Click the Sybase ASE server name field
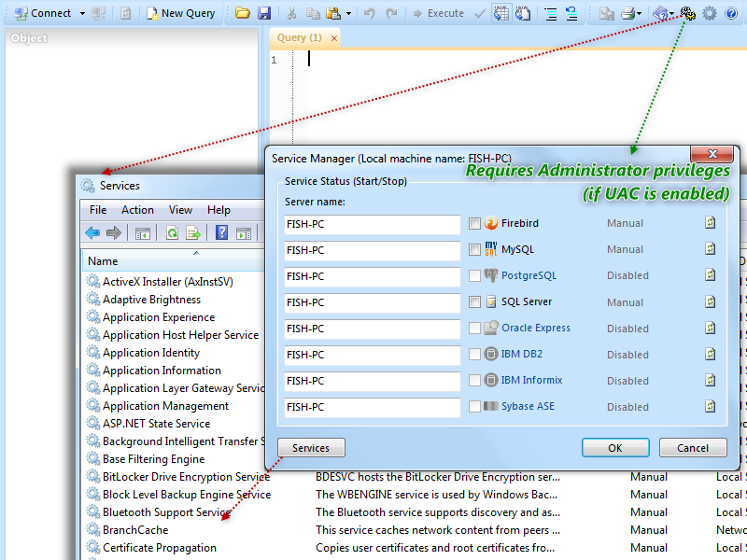 [x=372, y=407]
